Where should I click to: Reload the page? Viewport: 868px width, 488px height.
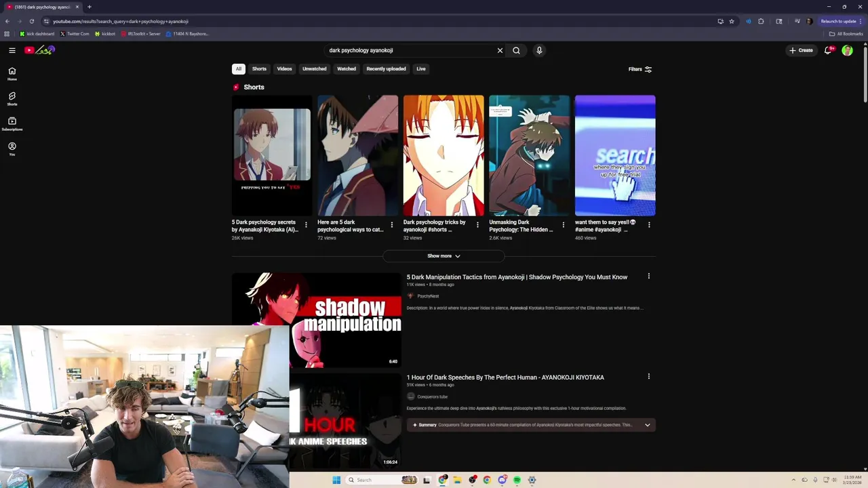coord(32,21)
